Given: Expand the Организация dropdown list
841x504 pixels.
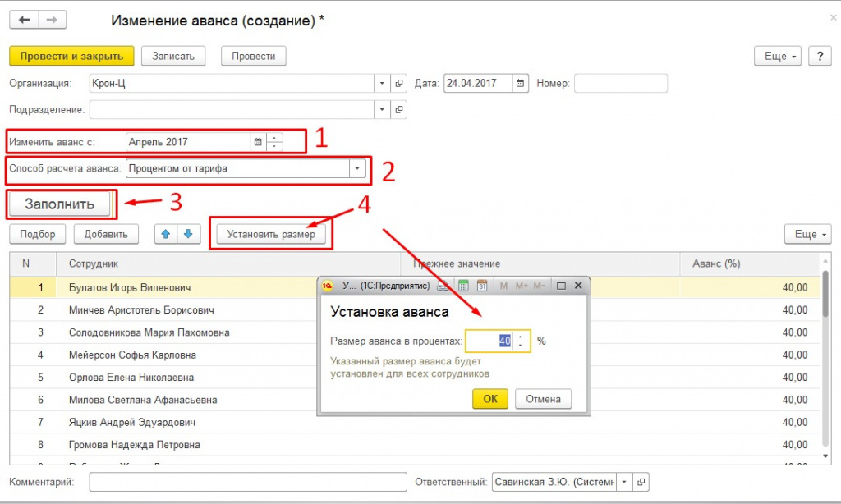Looking at the screenshot, I should pyautogui.click(x=382, y=83).
